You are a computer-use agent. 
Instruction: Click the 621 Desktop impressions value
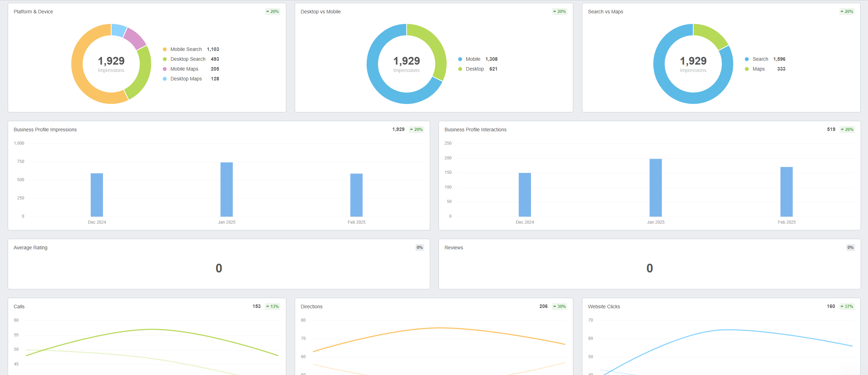tap(493, 69)
